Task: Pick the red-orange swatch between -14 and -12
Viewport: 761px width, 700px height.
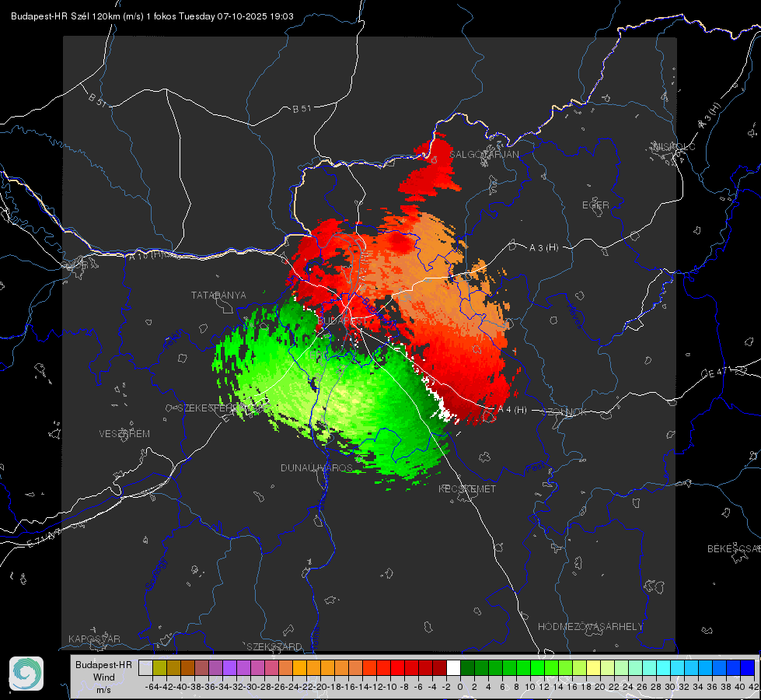Action: tap(369, 667)
